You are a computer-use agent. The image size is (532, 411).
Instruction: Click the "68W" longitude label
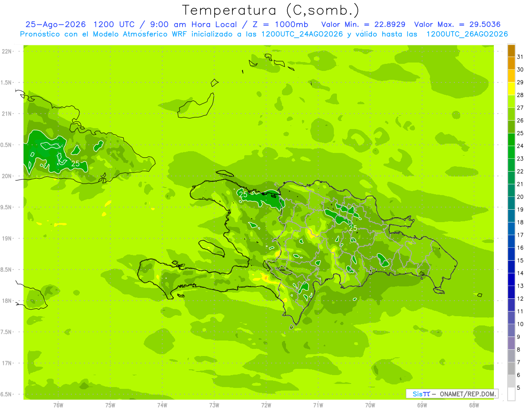pyautogui.click(x=474, y=405)
